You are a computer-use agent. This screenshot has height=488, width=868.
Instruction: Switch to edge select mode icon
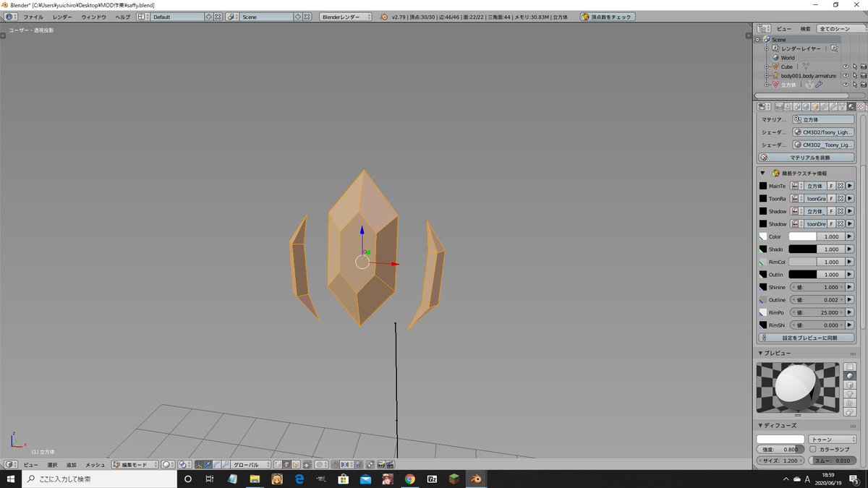[x=286, y=464]
